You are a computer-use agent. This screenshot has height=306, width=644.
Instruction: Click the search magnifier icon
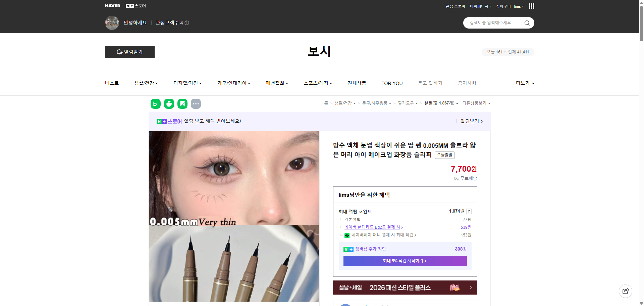point(527,23)
